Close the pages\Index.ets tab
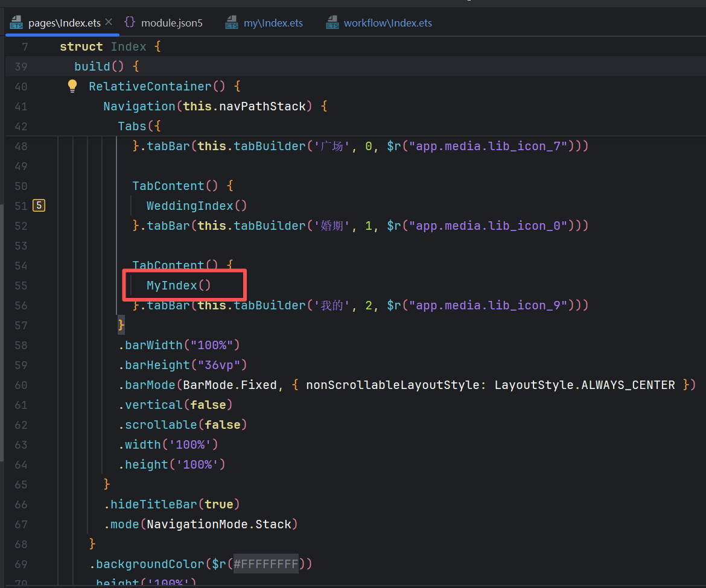This screenshot has width=706, height=588. [x=109, y=22]
